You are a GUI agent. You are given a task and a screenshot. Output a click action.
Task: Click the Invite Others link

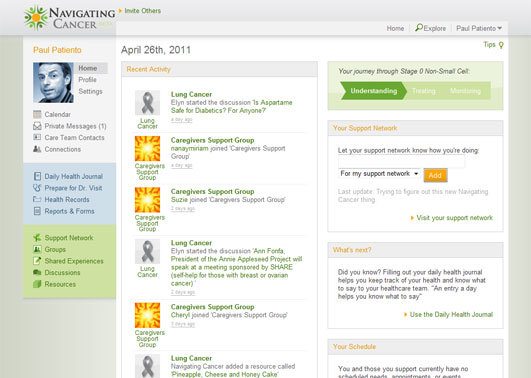click(x=143, y=11)
